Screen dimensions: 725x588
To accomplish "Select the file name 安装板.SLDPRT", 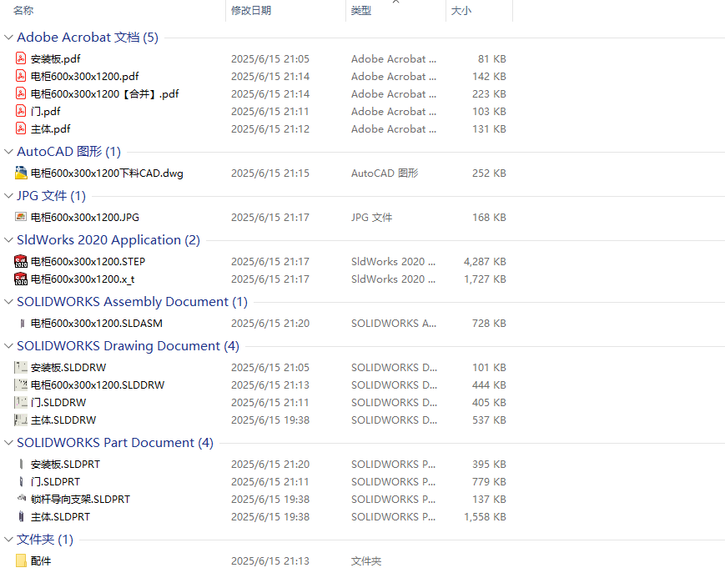I will (x=65, y=464).
